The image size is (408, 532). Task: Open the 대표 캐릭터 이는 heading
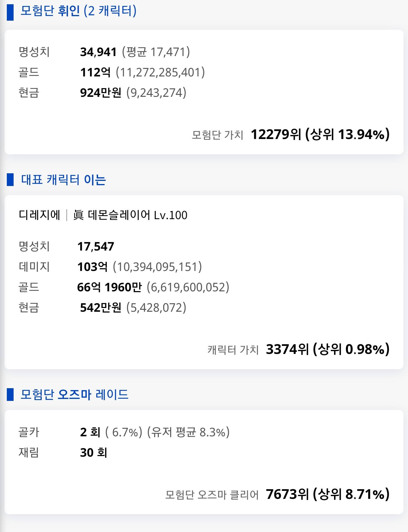point(63,180)
